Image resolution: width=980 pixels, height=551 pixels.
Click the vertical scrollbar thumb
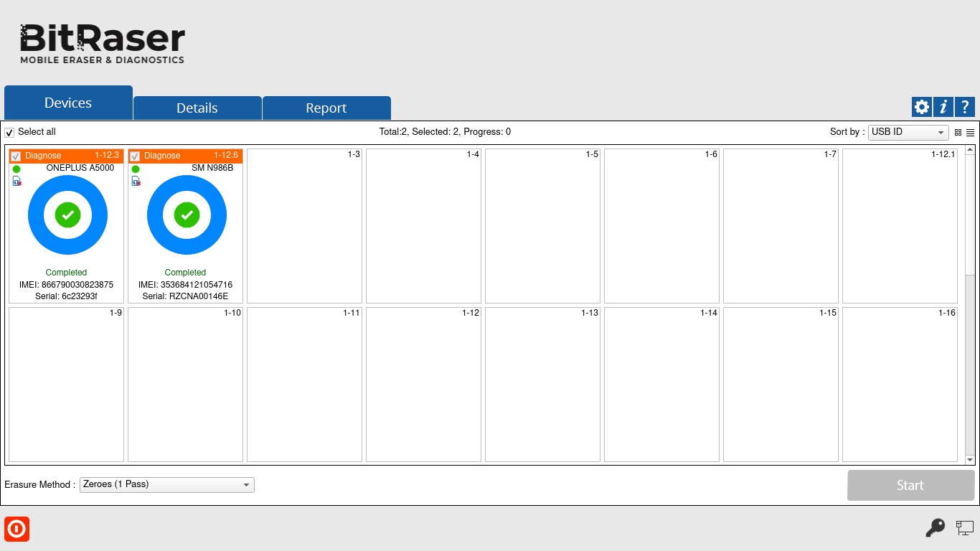[x=970, y=215]
